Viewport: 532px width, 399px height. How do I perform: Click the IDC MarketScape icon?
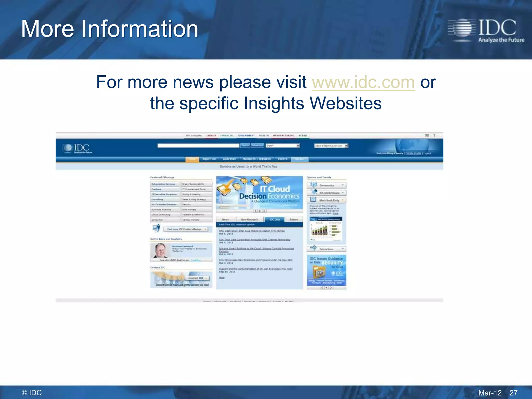(314, 192)
